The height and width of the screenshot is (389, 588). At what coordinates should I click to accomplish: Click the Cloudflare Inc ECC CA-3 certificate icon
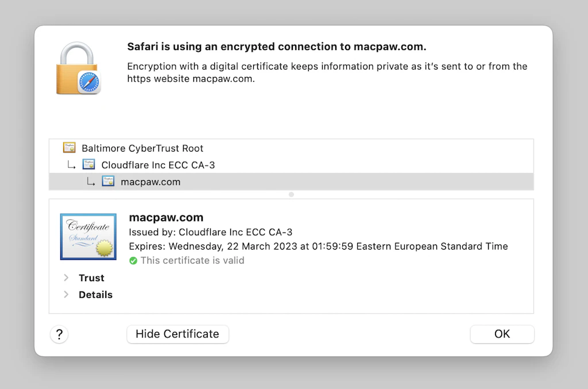pos(89,164)
